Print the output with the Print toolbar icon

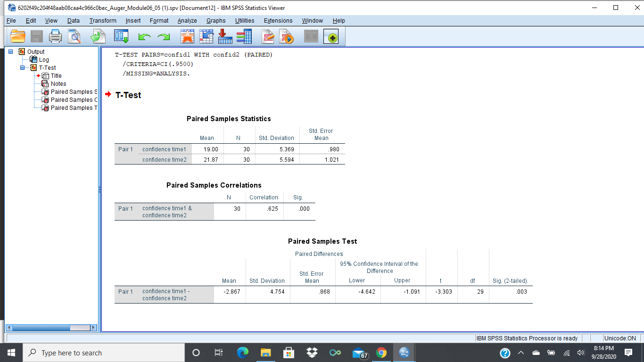(55, 36)
